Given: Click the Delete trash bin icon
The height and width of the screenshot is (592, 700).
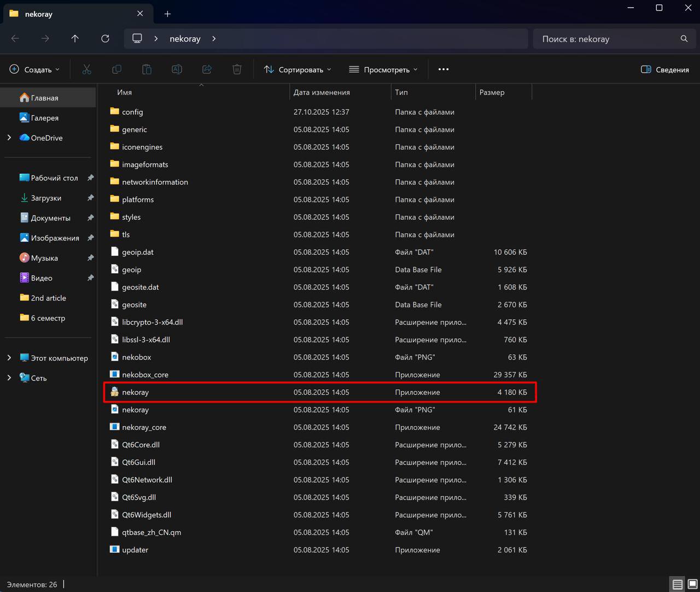Looking at the screenshot, I should [237, 69].
